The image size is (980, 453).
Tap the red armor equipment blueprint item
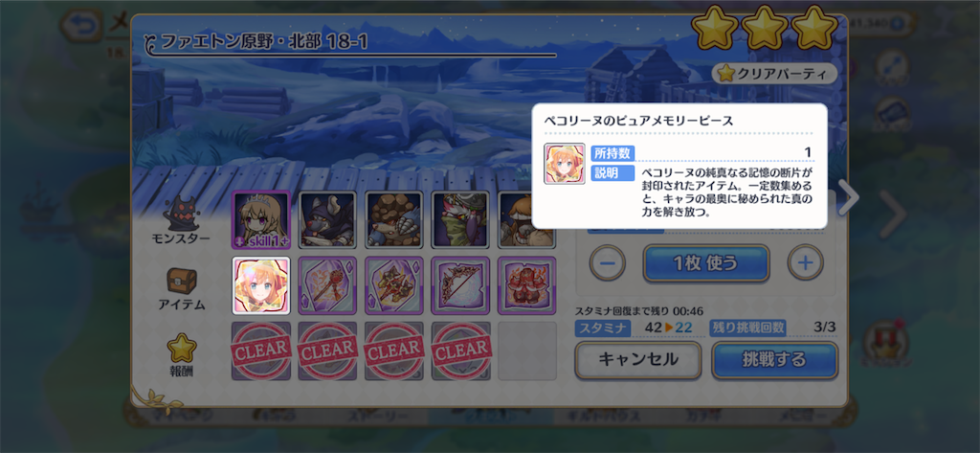[527, 285]
